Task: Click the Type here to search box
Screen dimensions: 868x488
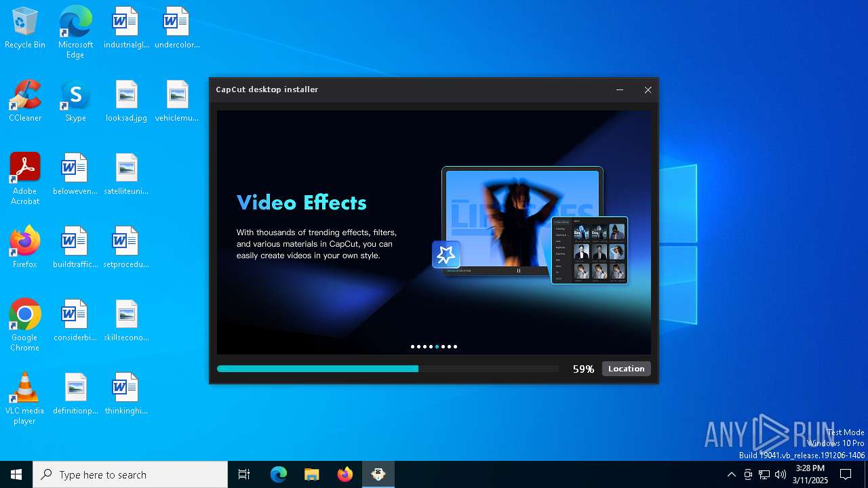Action: click(x=130, y=474)
